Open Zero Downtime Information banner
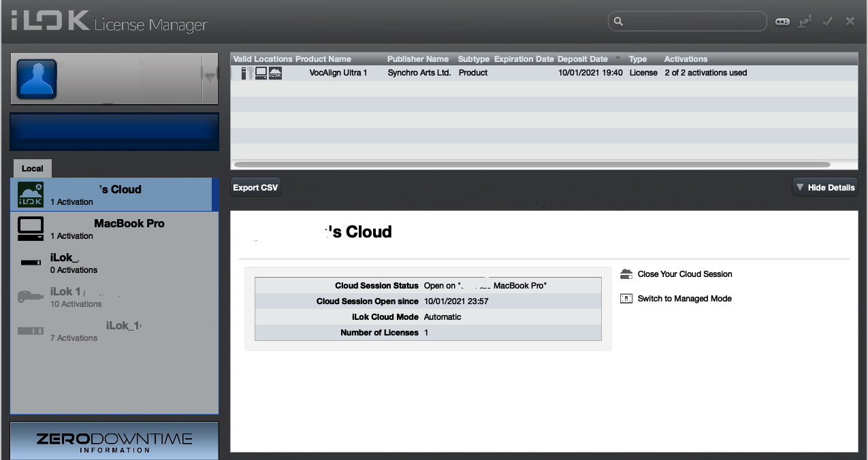Image resolution: width=868 pixels, height=460 pixels. click(114, 441)
